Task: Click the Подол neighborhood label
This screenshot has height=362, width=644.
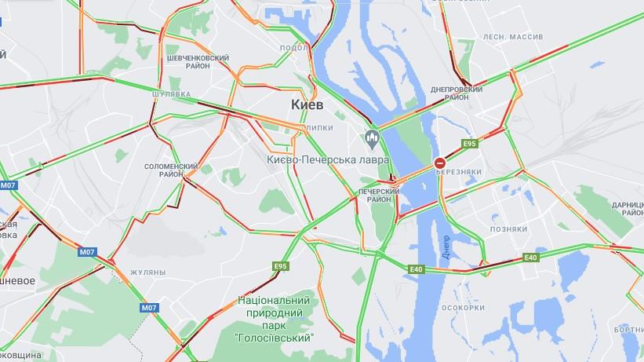Action: [294, 48]
